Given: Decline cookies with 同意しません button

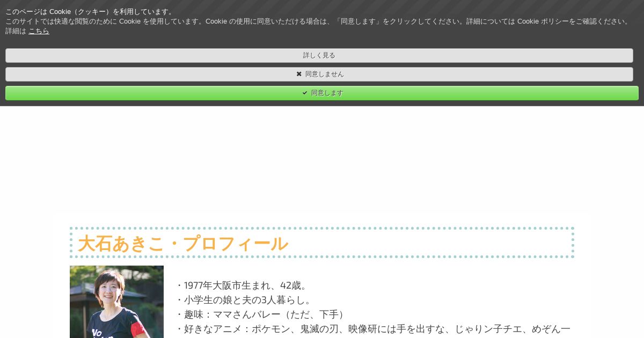Looking at the screenshot, I should (x=319, y=74).
